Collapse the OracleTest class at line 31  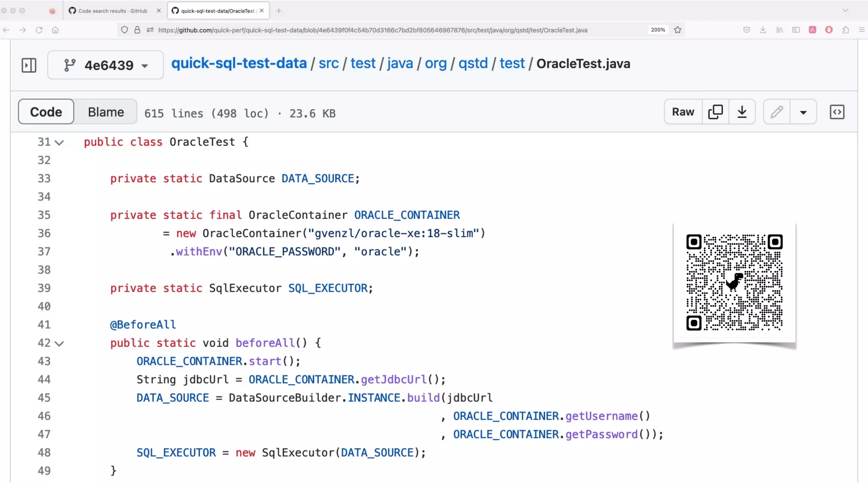[x=59, y=143]
